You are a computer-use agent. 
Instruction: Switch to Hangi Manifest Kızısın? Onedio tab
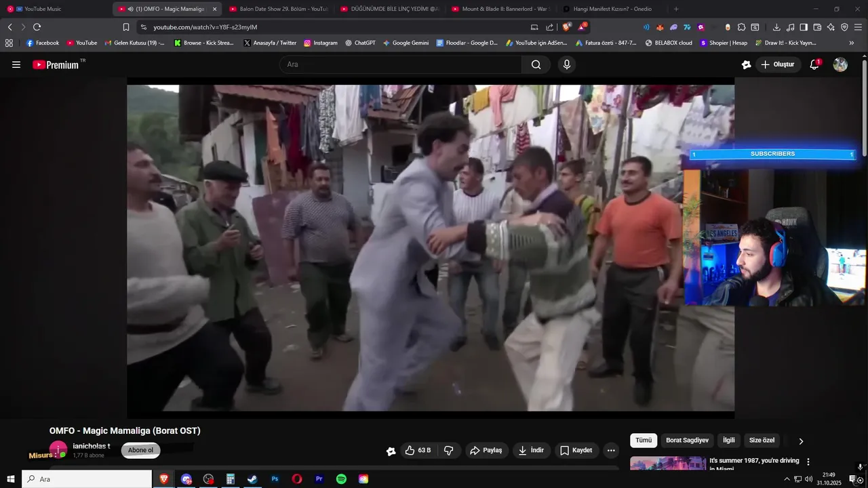(612, 9)
